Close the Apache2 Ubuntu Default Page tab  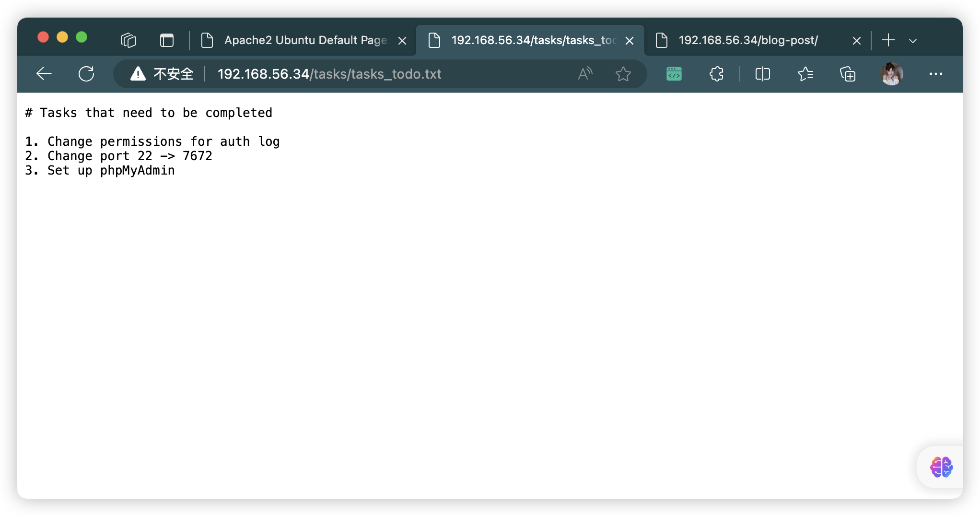coord(402,41)
